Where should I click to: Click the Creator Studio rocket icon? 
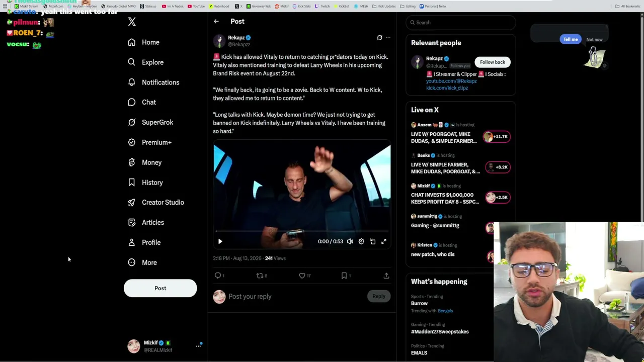tap(132, 202)
